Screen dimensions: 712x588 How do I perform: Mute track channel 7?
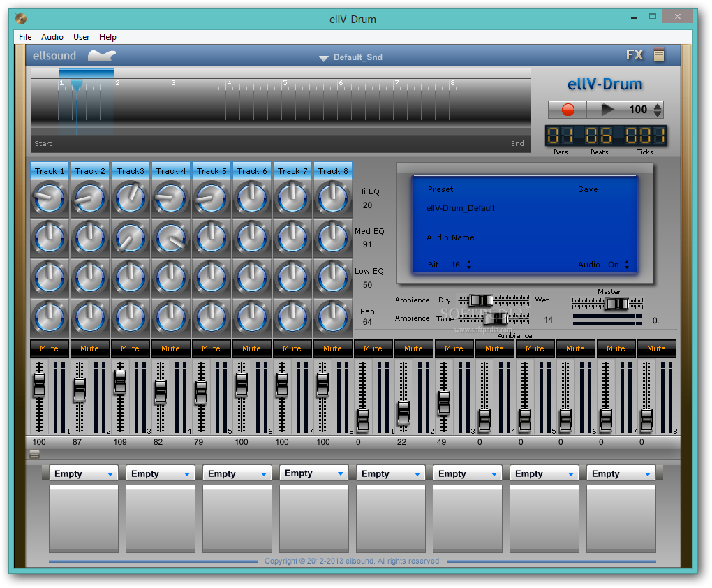292,348
